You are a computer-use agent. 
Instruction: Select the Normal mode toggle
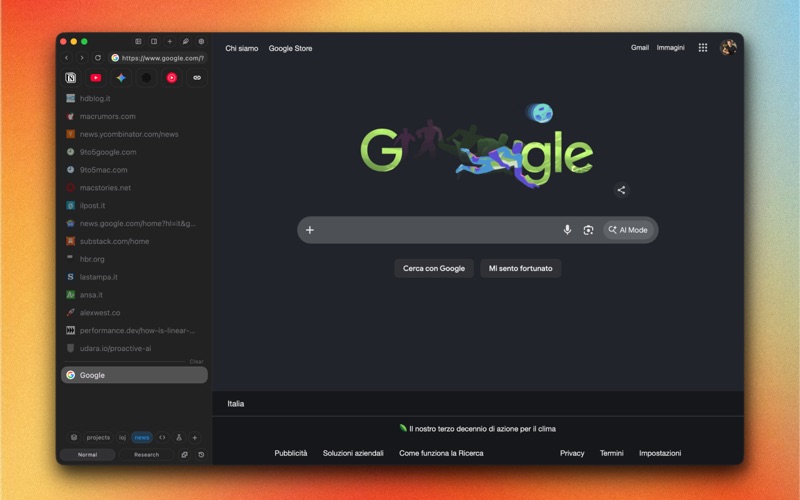87,455
